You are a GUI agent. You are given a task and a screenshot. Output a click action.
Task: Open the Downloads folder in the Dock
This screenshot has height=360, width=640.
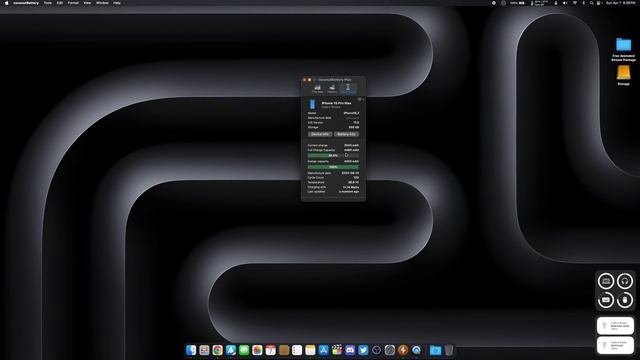(x=436, y=350)
